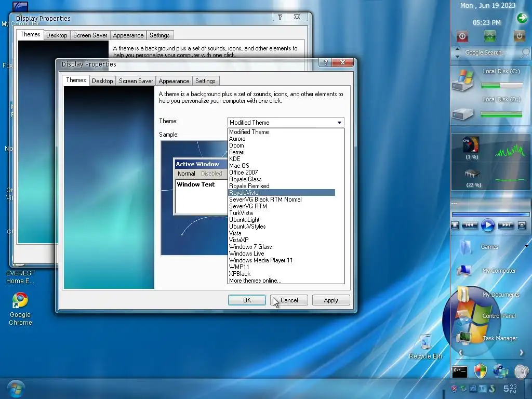Open the network connections globe icon
Image resolution: width=532 pixels, height=399 pixels.
(x=501, y=371)
